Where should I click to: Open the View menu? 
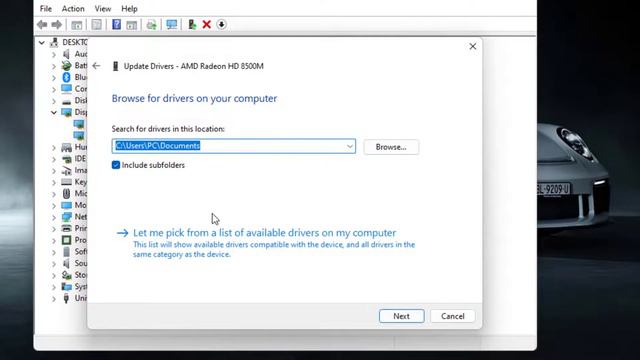pyautogui.click(x=103, y=9)
